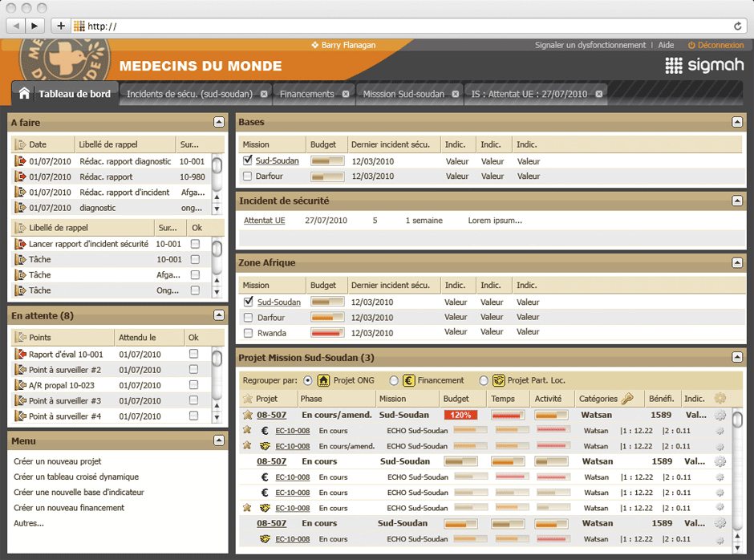
Task: Click the flag icon in the Points column header
Action: pyautogui.click(x=20, y=337)
